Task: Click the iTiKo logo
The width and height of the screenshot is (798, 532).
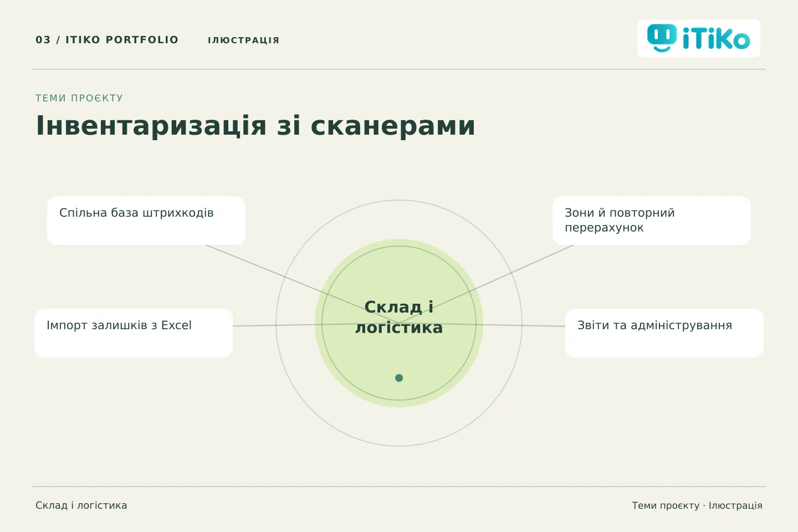Action: (698, 38)
